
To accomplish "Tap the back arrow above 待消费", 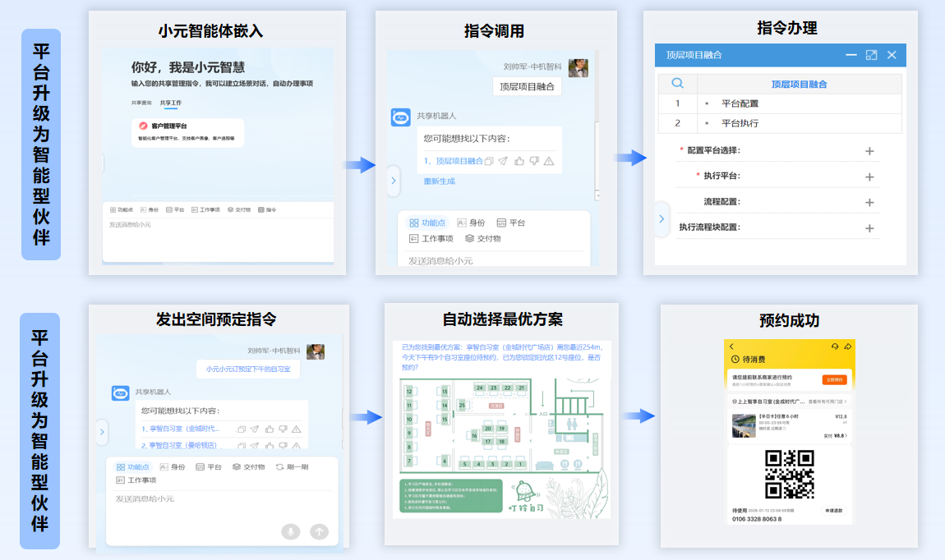I will click(x=732, y=347).
